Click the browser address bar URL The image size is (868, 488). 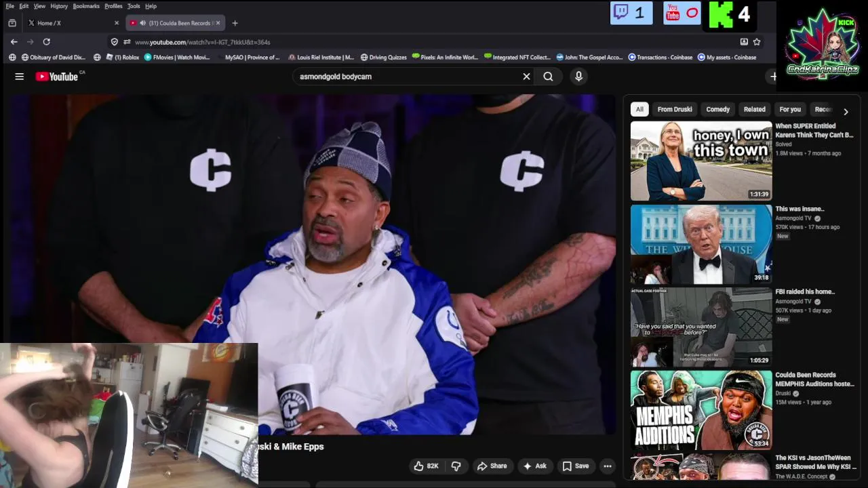pos(202,42)
